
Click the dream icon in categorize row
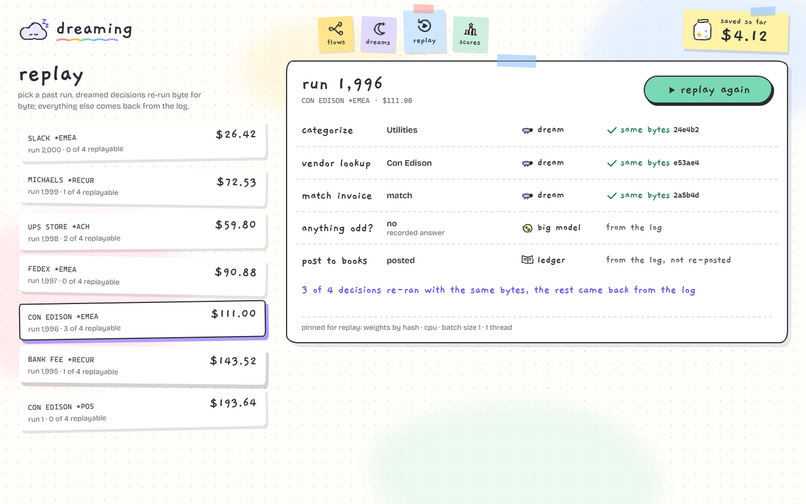tap(527, 130)
